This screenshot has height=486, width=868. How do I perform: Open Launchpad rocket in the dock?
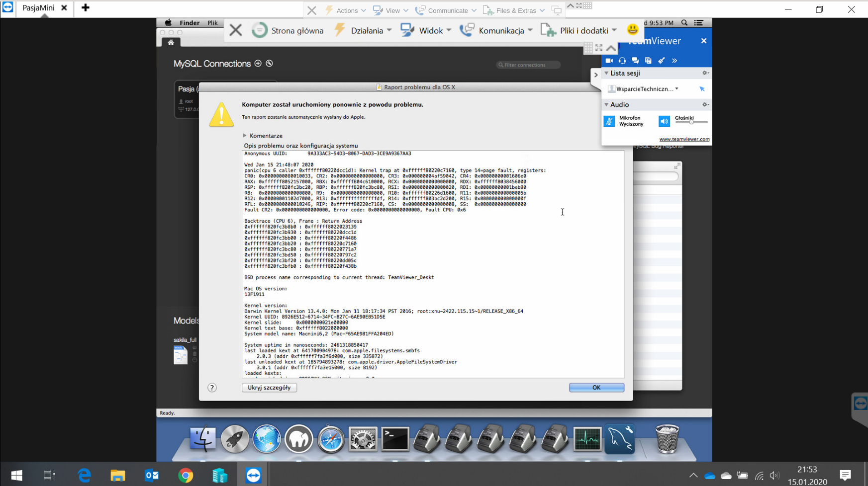[235, 439]
